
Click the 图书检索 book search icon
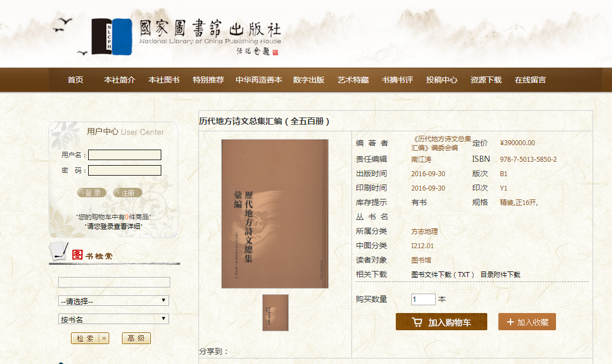coord(60,252)
